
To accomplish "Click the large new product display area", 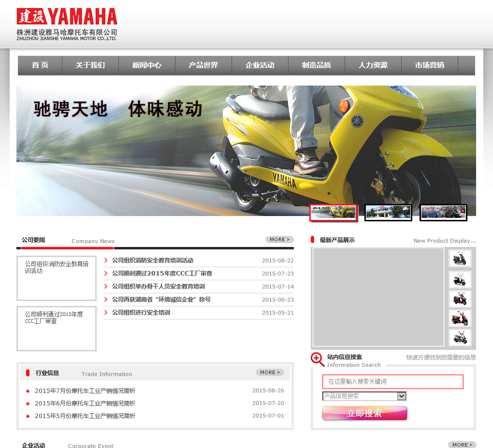I will click(x=378, y=297).
